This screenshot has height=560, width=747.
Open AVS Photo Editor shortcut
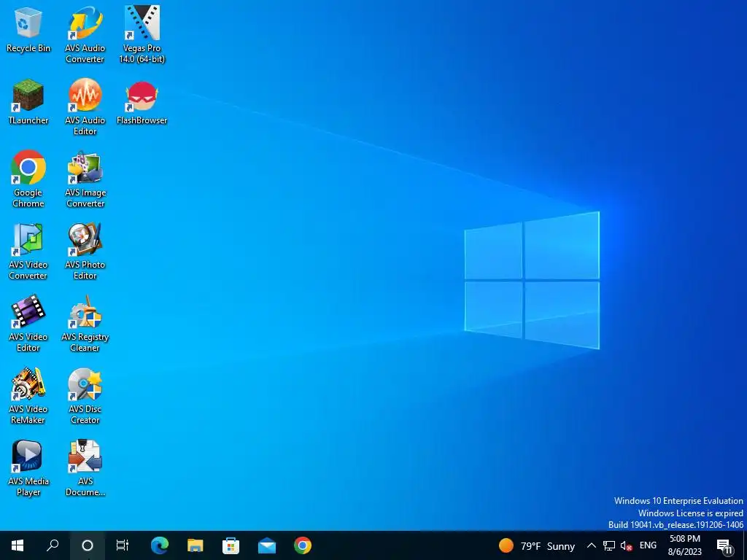tap(85, 252)
